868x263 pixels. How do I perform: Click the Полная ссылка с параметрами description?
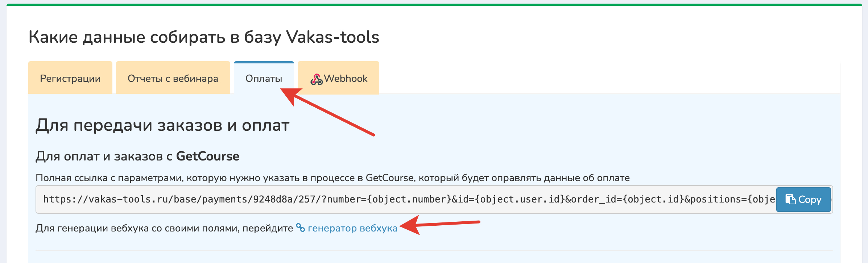point(332,178)
